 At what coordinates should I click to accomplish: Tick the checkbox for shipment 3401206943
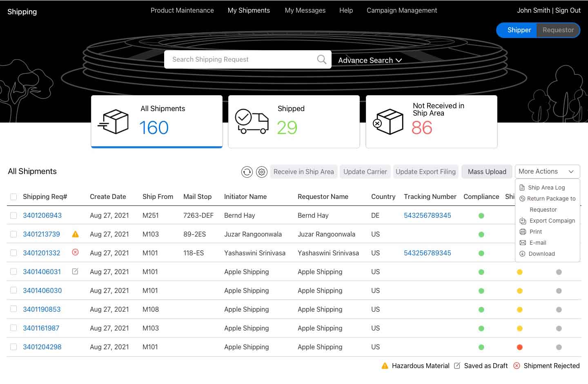click(x=13, y=216)
